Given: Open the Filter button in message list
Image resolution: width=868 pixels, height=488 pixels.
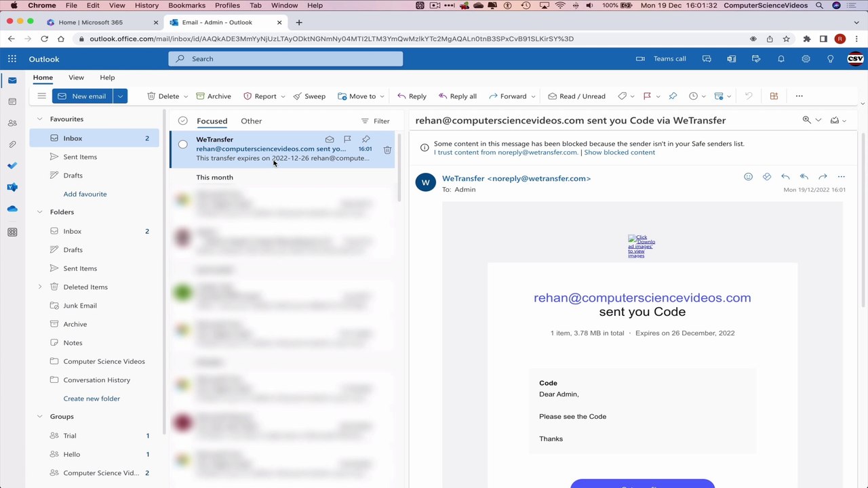Looking at the screenshot, I should (x=375, y=121).
